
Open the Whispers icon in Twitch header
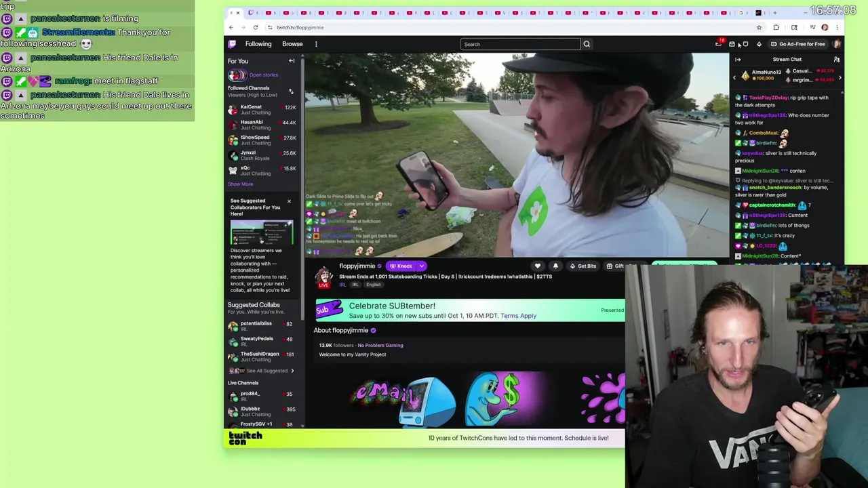[745, 44]
